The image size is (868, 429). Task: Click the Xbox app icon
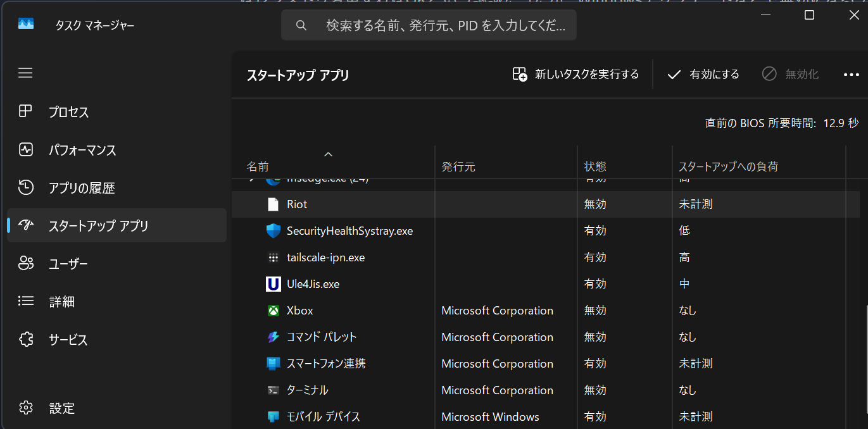(274, 311)
